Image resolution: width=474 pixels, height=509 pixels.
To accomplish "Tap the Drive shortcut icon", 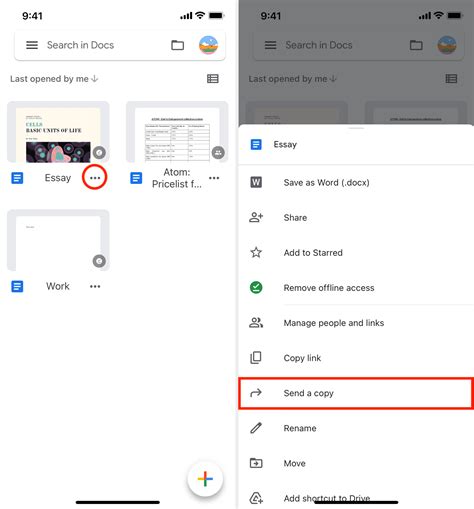I will click(x=256, y=498).
